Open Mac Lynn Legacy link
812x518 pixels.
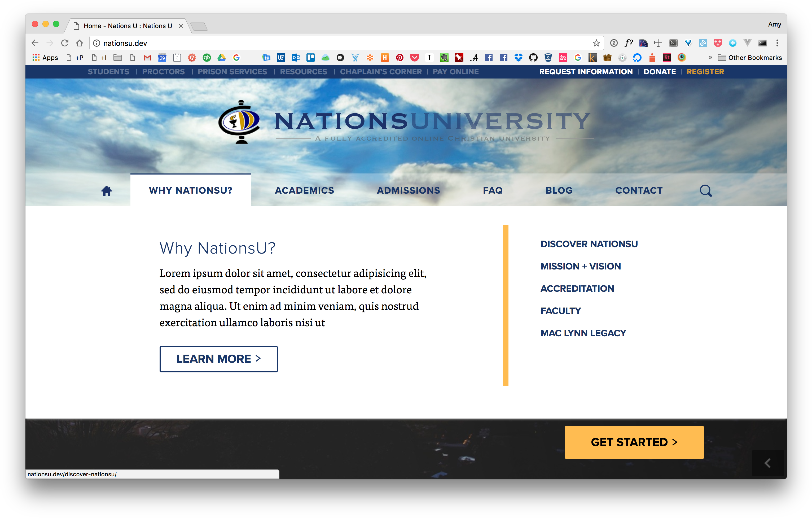pyautogui.click(x=583, y=333)
